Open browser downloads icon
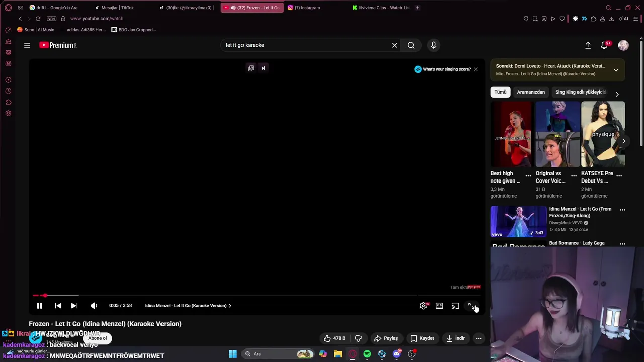Image resolution: width=644 pixels, height=362 pixels. pos(611,19)
